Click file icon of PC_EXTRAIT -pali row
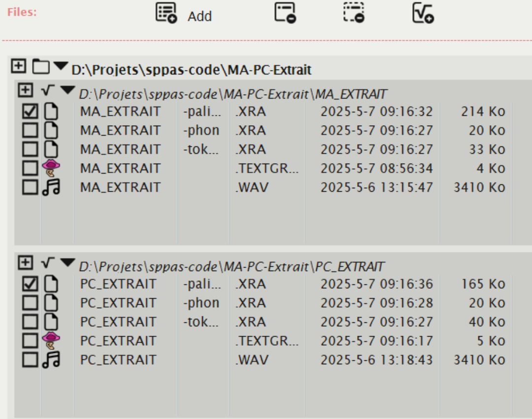532x419 pixels. (x=51, y=284)
